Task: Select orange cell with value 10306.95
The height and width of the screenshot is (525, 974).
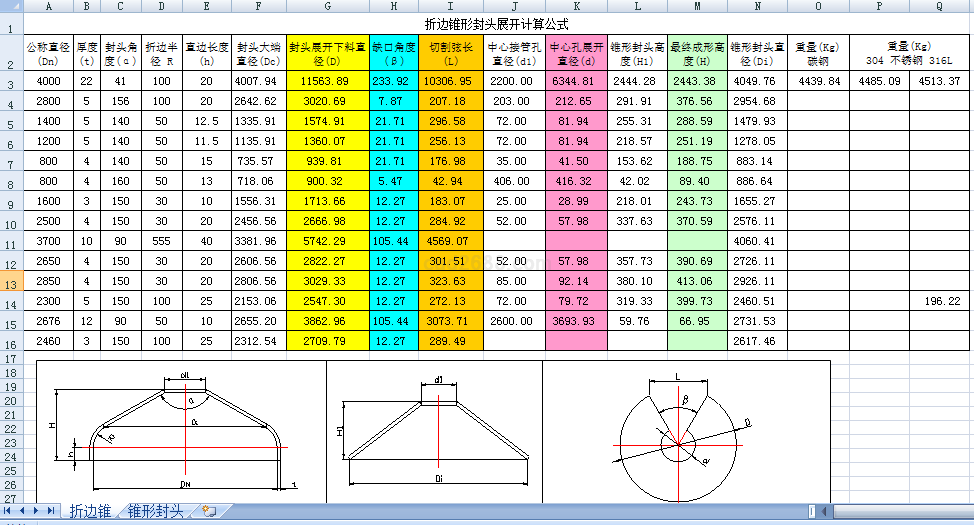Action: (444, 81)
